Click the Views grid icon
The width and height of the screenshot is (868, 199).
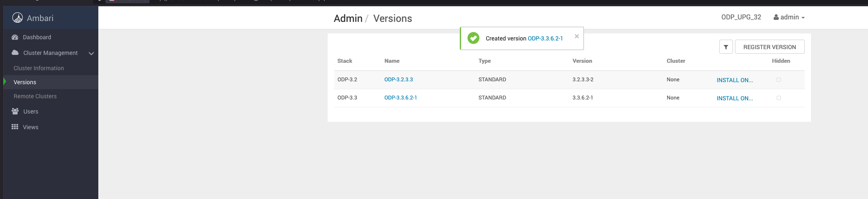click(15, 127)
